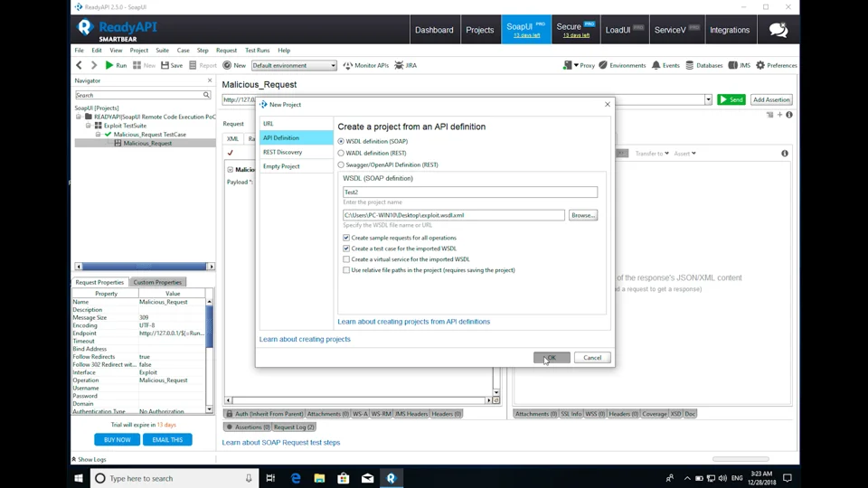Viewport: 868px width, 488px height.
Task: Select WADL definition (REST) radio button
Action: coord(341,154)
